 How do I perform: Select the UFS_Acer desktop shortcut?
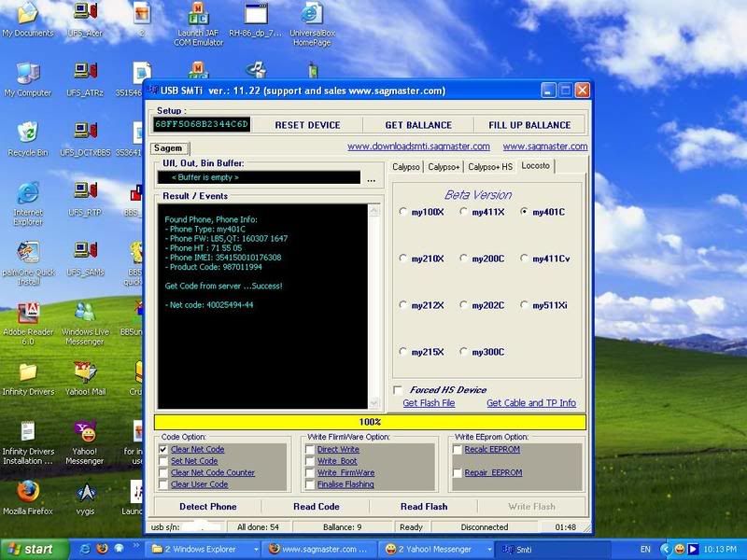tap(85, 19)
